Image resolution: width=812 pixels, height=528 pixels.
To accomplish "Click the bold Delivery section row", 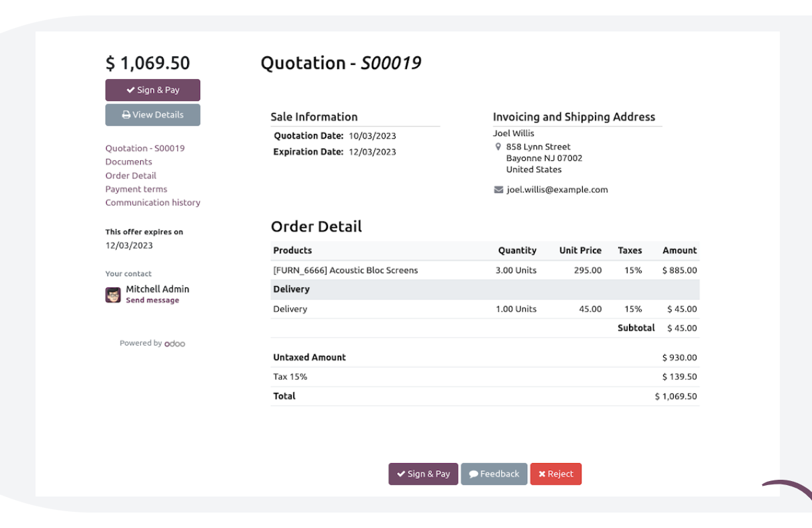I will click(485, 289).
